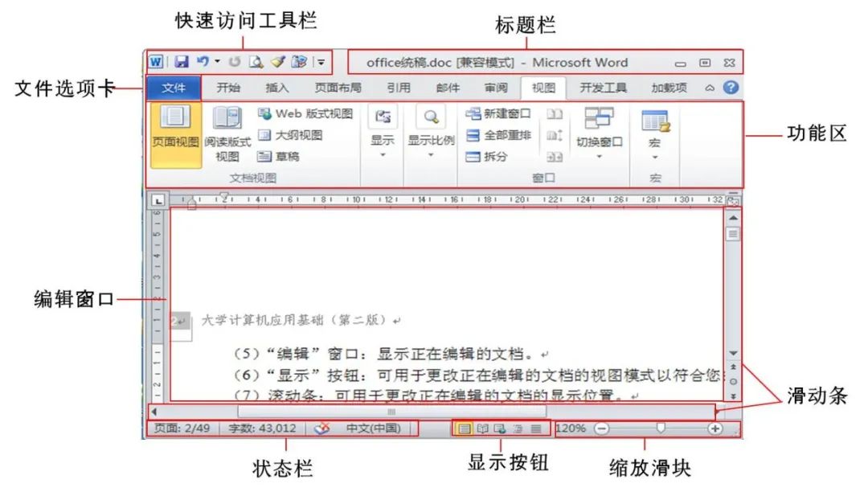The width and height of the screenshot is (868, 492).
Task: Open the 文件 file menu
Action: 174,88
